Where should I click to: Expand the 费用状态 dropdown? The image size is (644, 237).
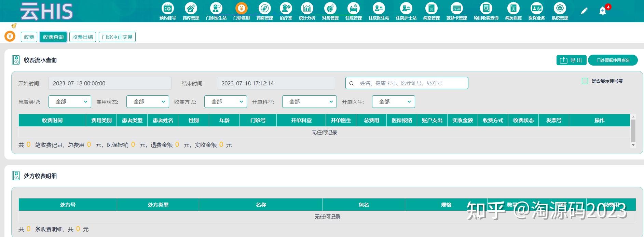pos(148,102)
